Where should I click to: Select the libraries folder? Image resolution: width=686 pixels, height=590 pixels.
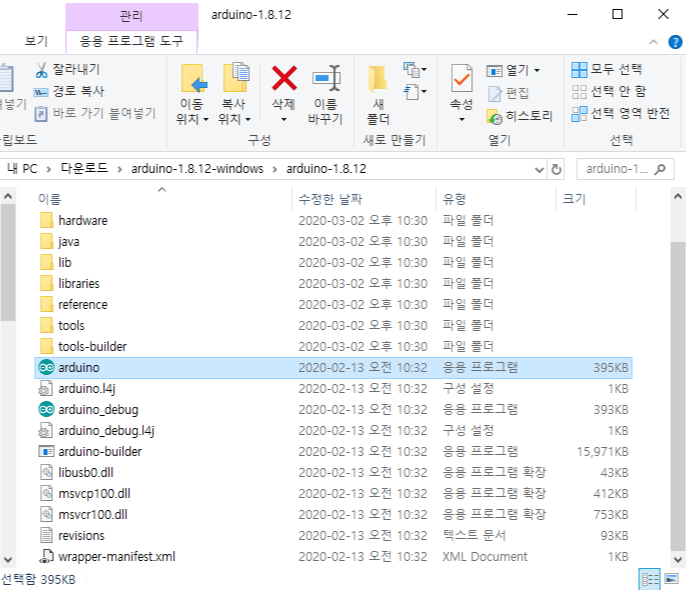[333, 283]
